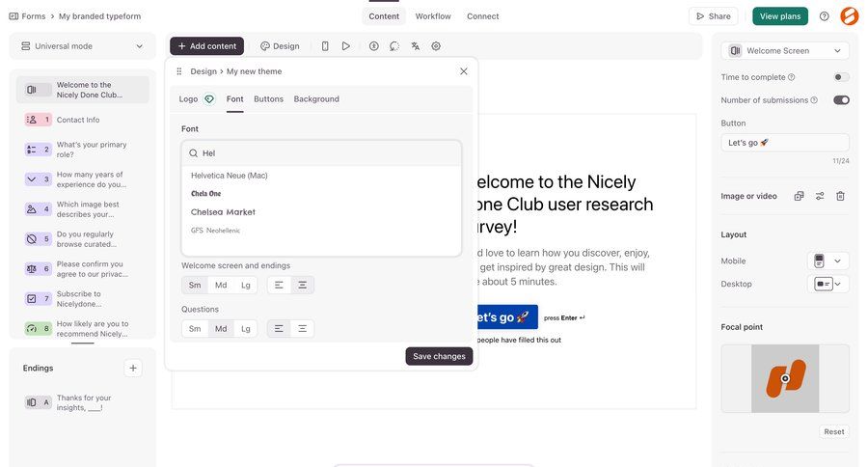Screen dimensions: 868x467
Task: Click the Forms breadcrumb icon
Action: [x=14, y=16]
